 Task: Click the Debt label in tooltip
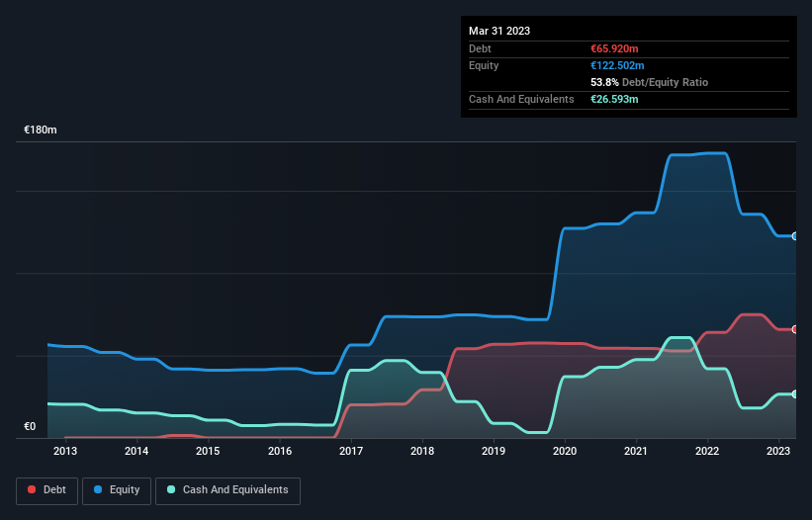[x=480, y=48]
